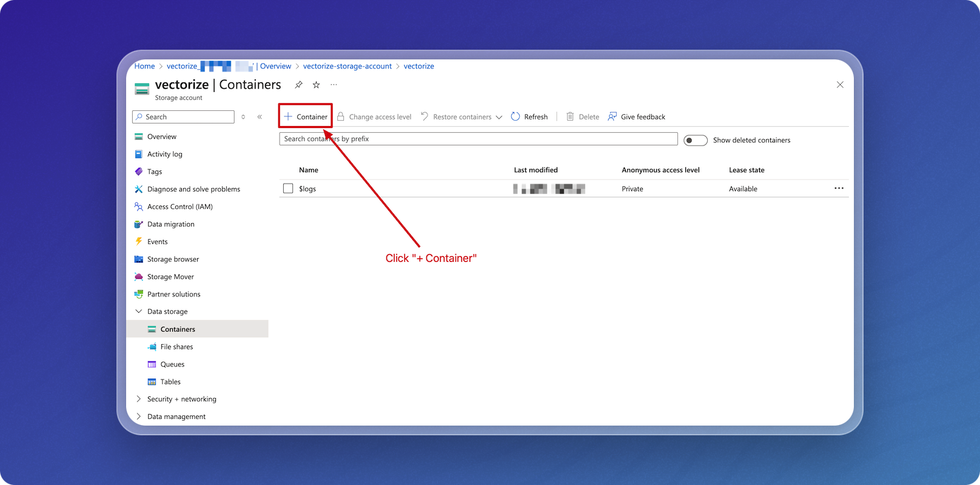Click the Available lease state value
The width and height of the screenshot is (980, 485).
(x=743, y=189)
